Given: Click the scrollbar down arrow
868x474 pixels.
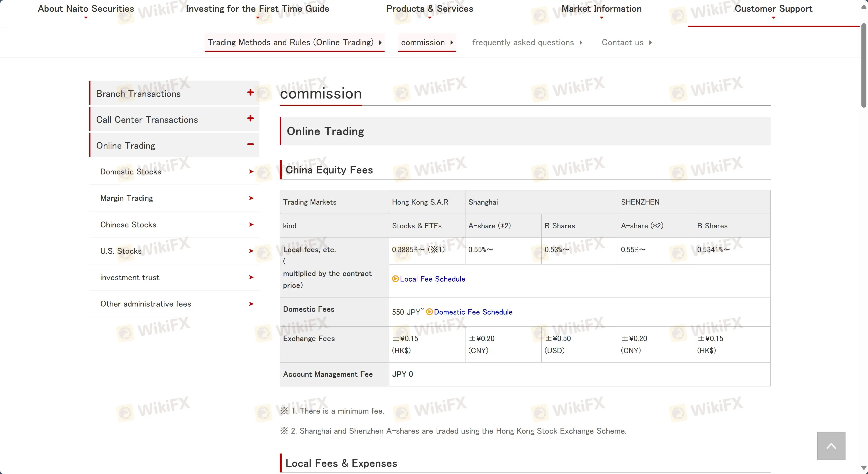Looking at the screenshot, I should [x=864, y=468].
